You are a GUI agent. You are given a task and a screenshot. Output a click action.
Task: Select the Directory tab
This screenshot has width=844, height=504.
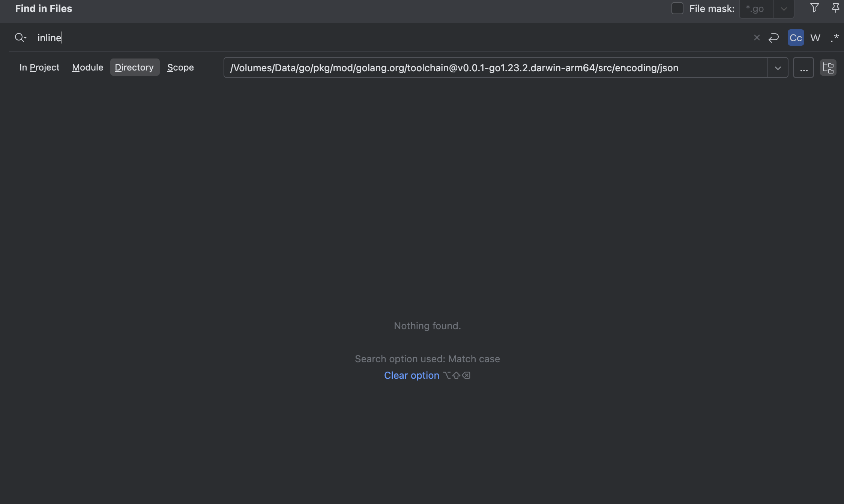tap(135, 67)
